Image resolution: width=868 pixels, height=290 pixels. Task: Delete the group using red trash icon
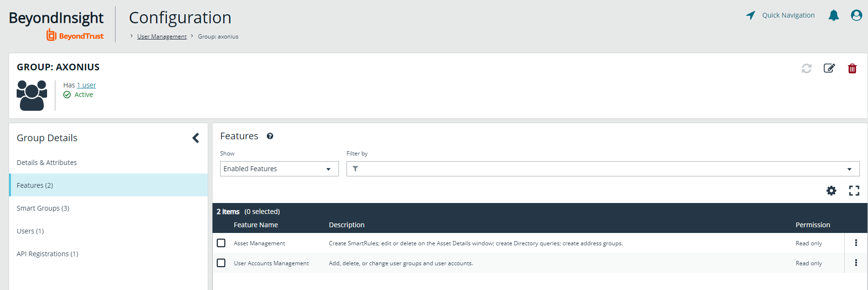pos(852,68)
